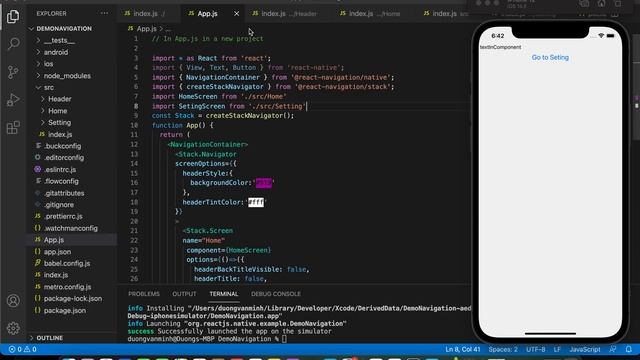Open the .gitattributes file

[64, 193]
